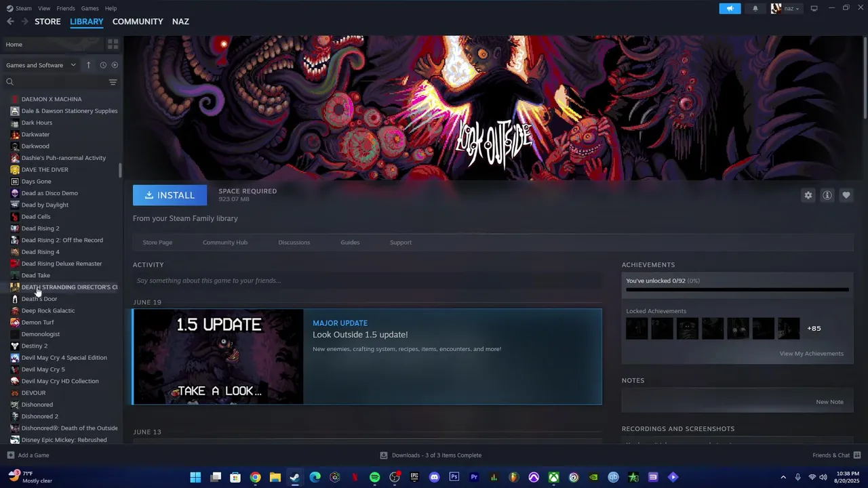Click the library search magnifier icon
The width and height of the screenshot is (868, 488).
click(9, 82)
